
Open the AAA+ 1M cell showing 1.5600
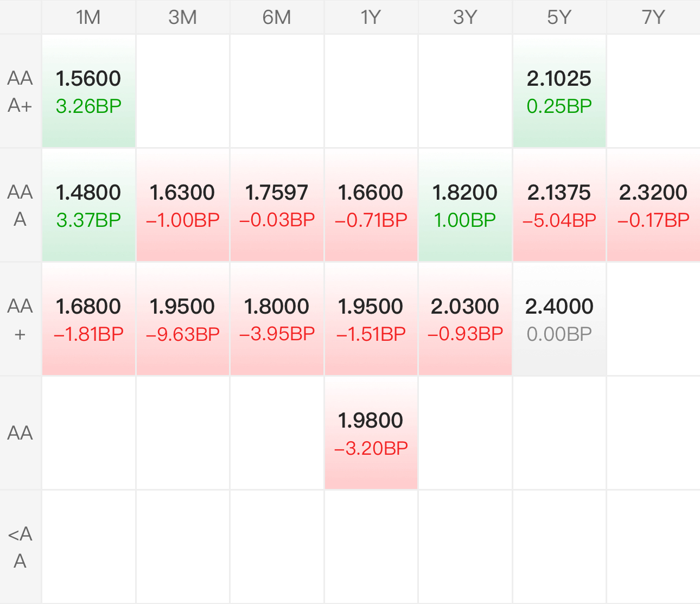pos(88,91)
